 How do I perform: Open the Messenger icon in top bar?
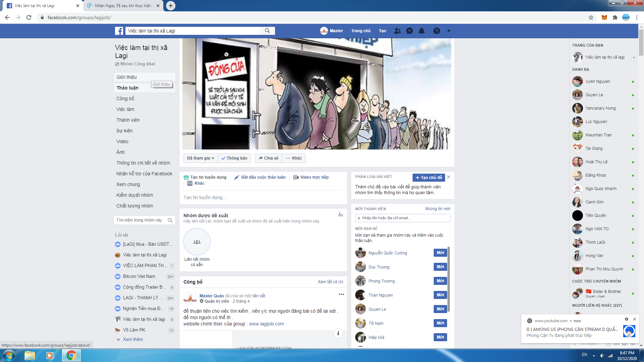[x=409, y=31]
